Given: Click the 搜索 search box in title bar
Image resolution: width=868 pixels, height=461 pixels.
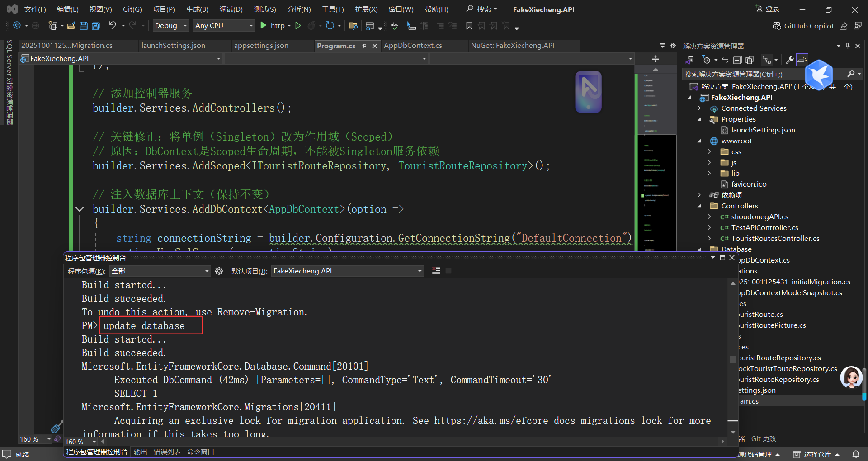Looking at the screenshot, I should 482,9.
